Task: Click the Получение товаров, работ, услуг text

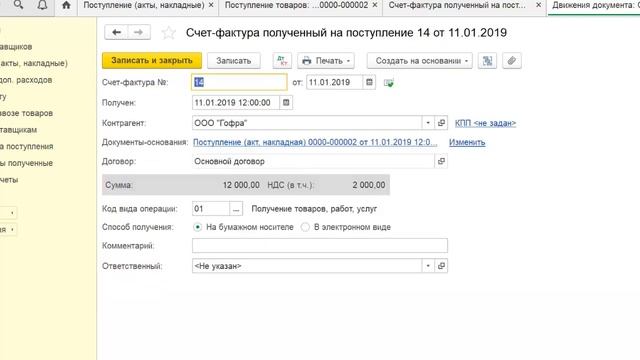Action: coord(314,209)
